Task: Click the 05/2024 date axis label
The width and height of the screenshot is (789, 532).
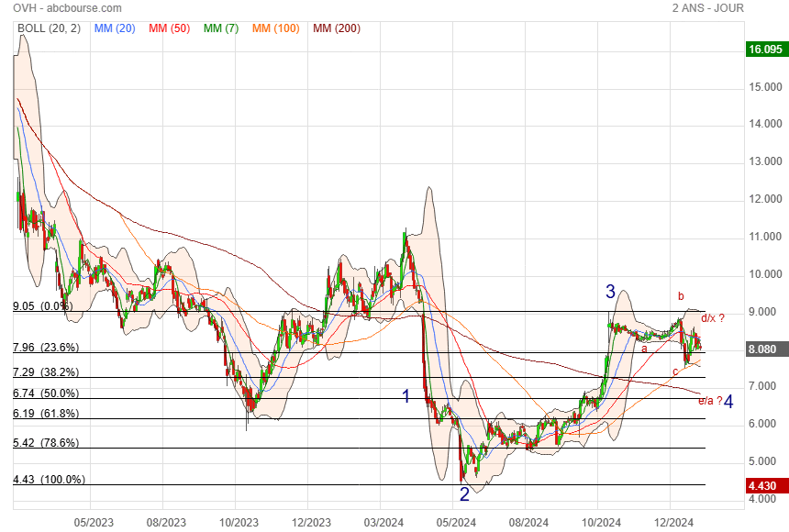Action: point(456,523)
